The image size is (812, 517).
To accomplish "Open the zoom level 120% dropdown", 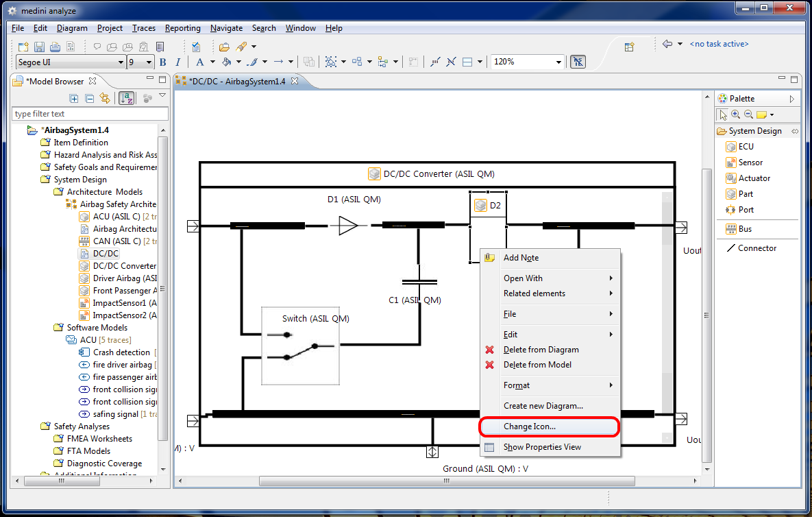I will coord(559,62).
